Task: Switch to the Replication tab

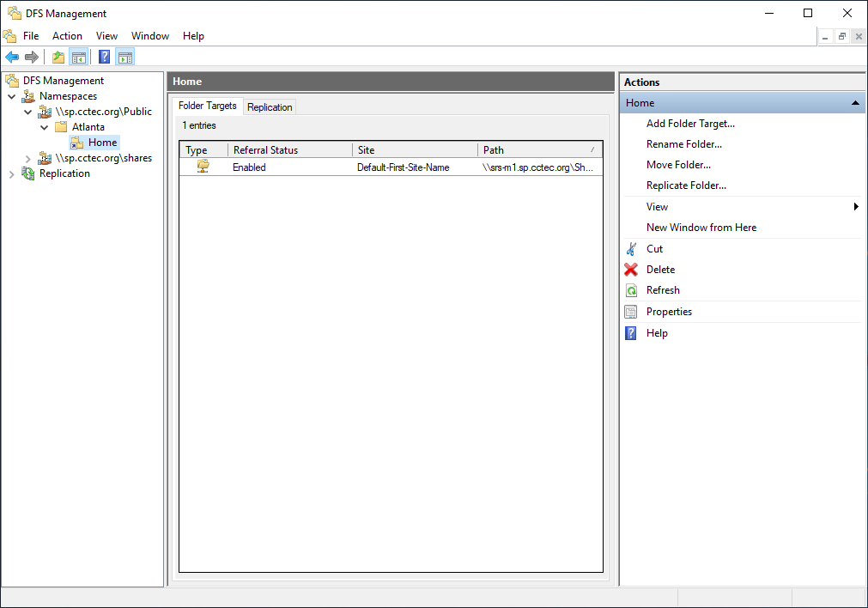Action: click(270, 107)
